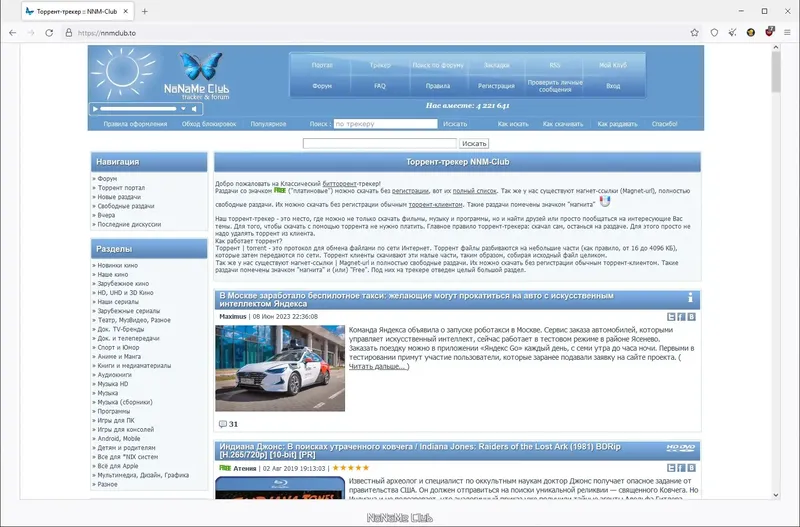Screen dimensions: 800x527
Task: Open Как искать link
Action: pos(513,124)
